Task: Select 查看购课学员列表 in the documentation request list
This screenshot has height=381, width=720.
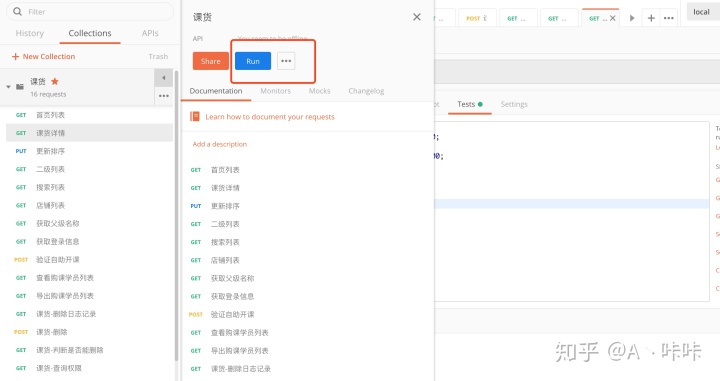Action: pyautogui.click(x=240, y=332)
